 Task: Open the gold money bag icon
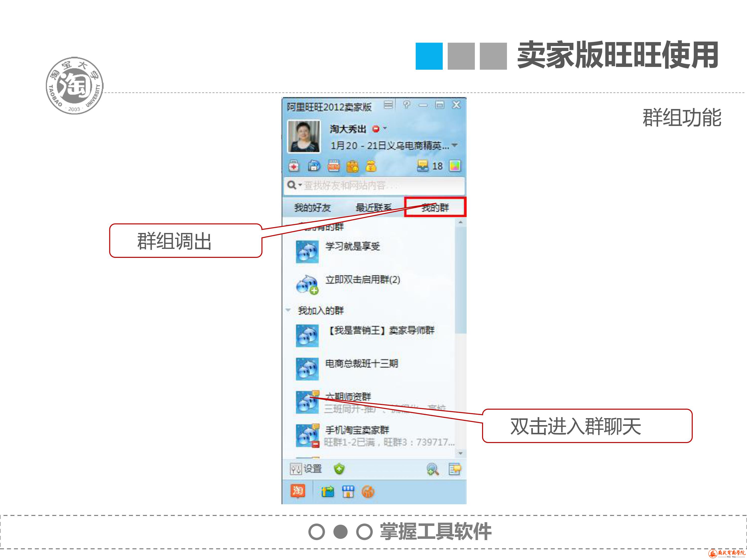click(x=371, y=166)
